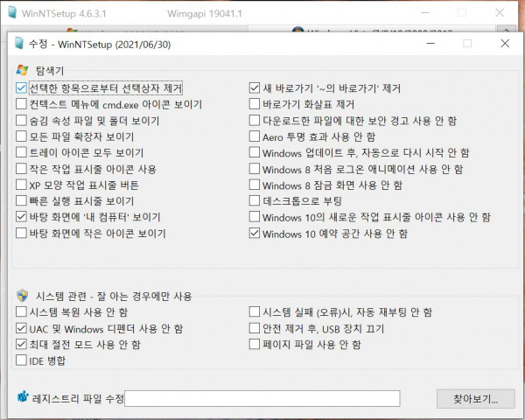Check 'XP 모양 작업 표시줄 버튼'

(x=21, y=185)
